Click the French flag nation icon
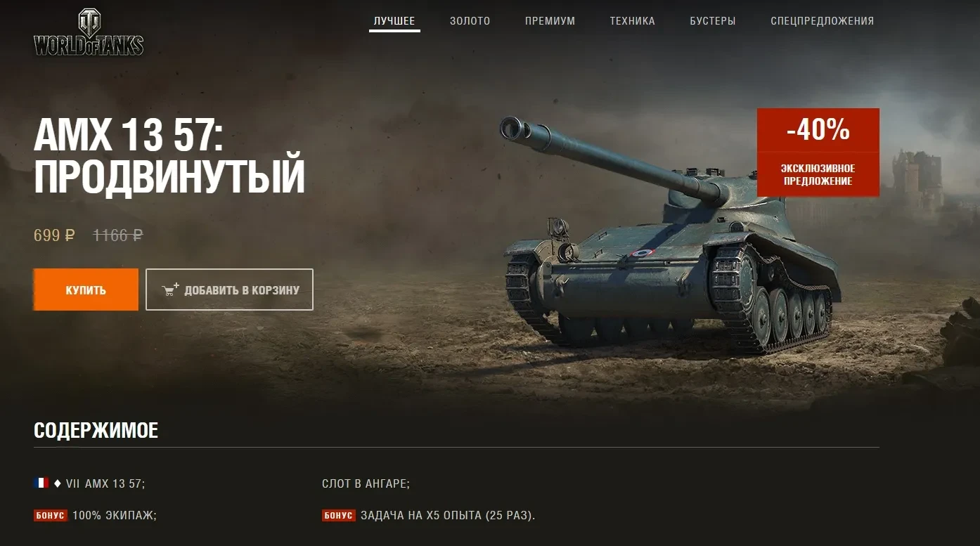980x546 pixels. pyautogui.click(x=41, y=483)
